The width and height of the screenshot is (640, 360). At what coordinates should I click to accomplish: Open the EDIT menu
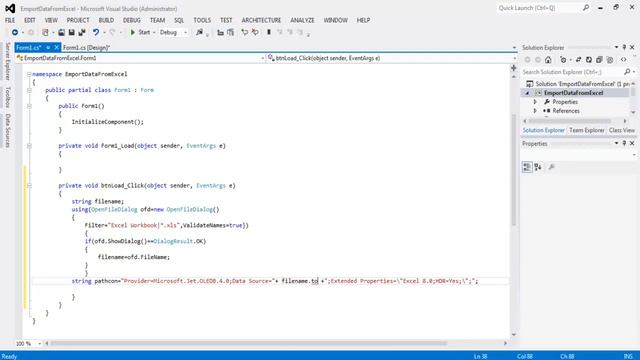[x=30, y=20]
